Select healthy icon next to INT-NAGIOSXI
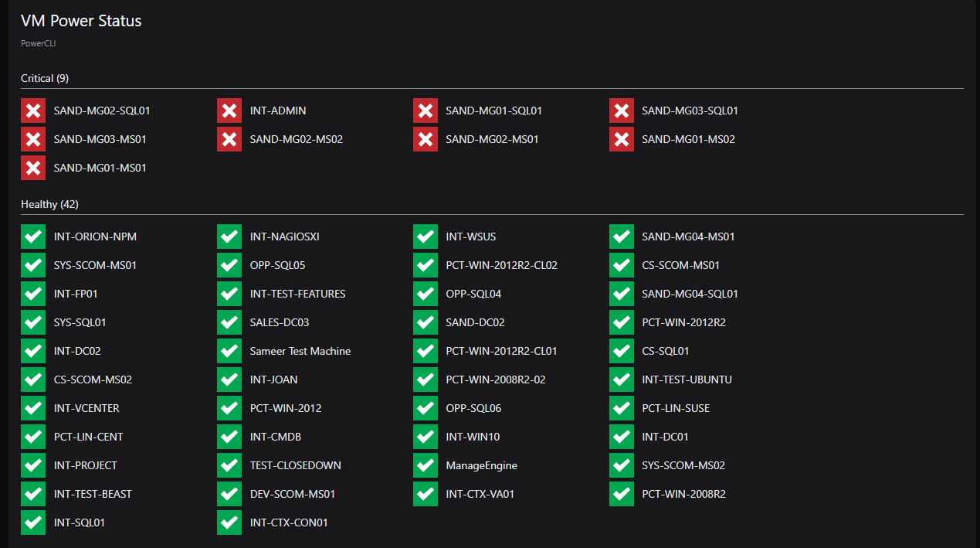The image size is (980, 548). (229, 237)
